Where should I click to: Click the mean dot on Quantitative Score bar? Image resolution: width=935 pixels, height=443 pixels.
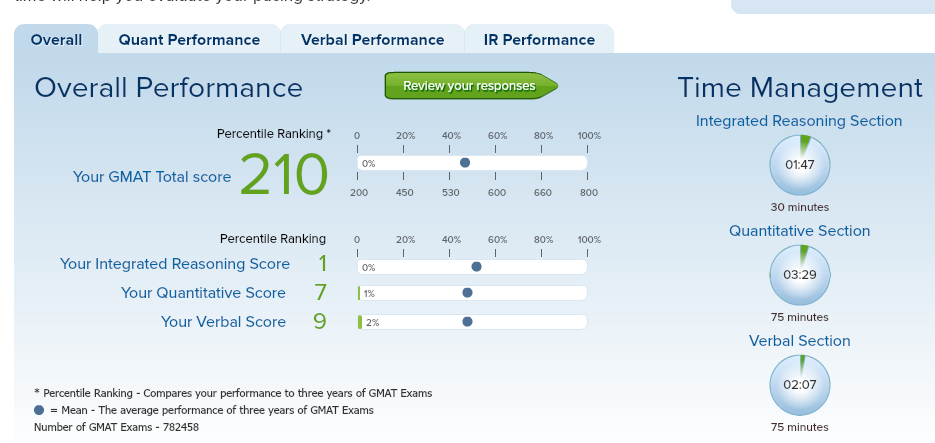coord(468,293)
